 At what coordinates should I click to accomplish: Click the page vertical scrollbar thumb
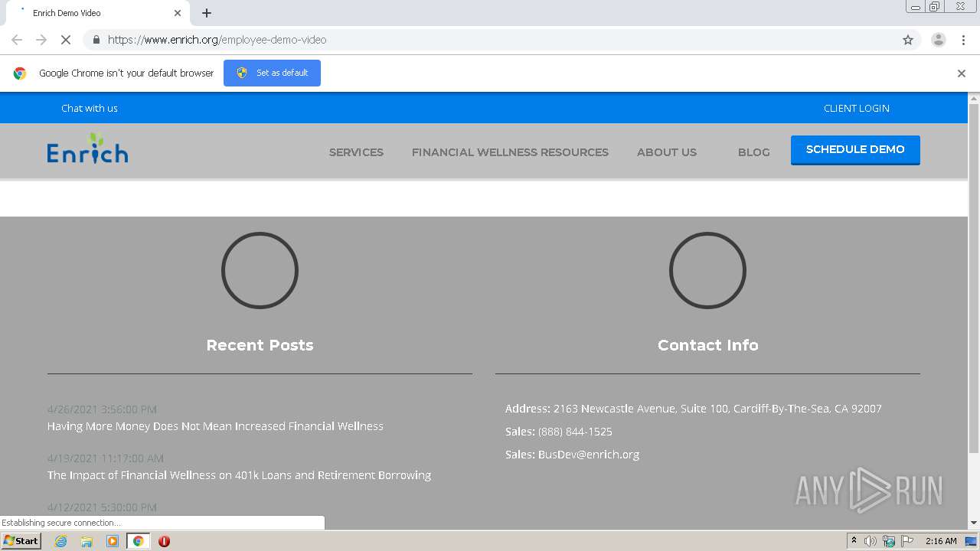[974, 278]
